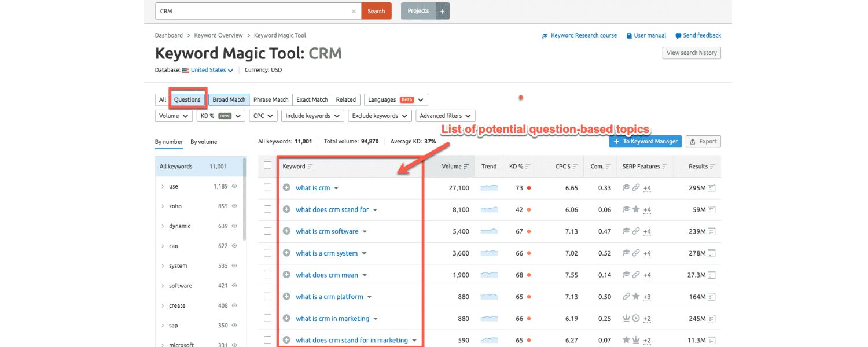The height and width of the screenshot is (347, 868).
Task: Click the eye icon next to 'zoho' group
Action: pyautogui.click(x=234, y=206)
